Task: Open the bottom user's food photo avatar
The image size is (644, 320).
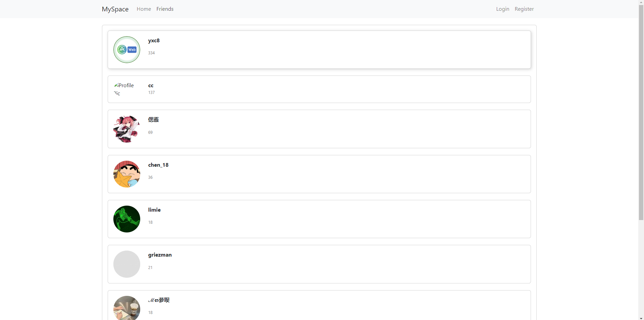Action: tap(126, 308)
